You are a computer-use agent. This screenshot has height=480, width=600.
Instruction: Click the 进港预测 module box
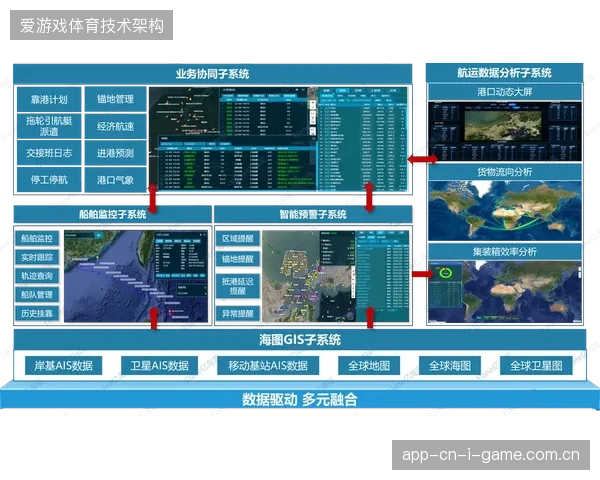point(115,153)
